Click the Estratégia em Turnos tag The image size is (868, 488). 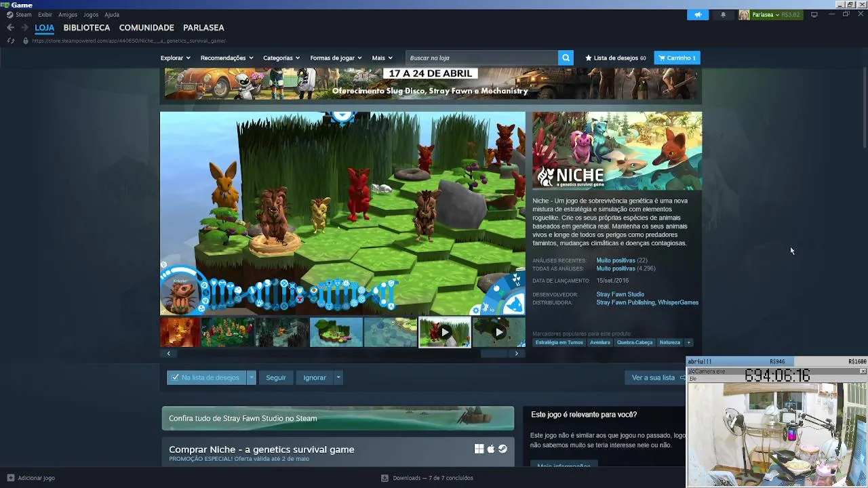(x=559, y=342)
